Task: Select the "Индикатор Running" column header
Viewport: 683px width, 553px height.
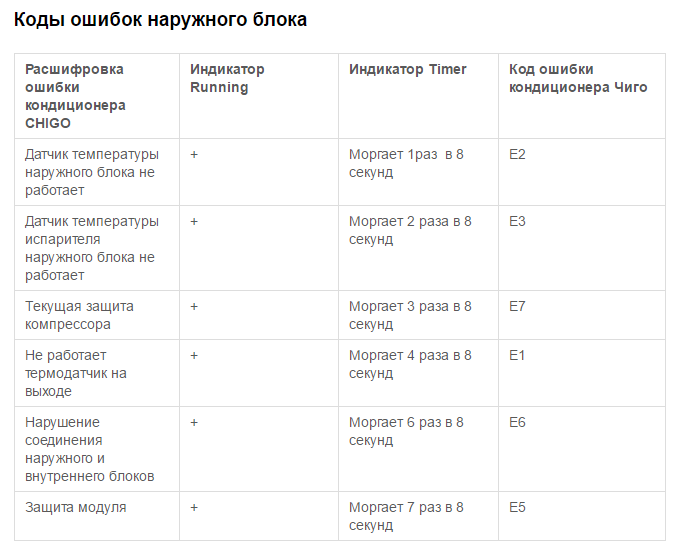Action: click(x=227, y=78)
